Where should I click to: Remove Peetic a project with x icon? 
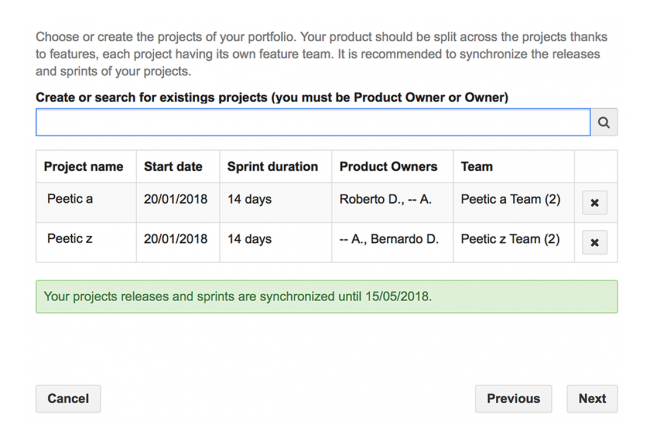coord(594,202)
